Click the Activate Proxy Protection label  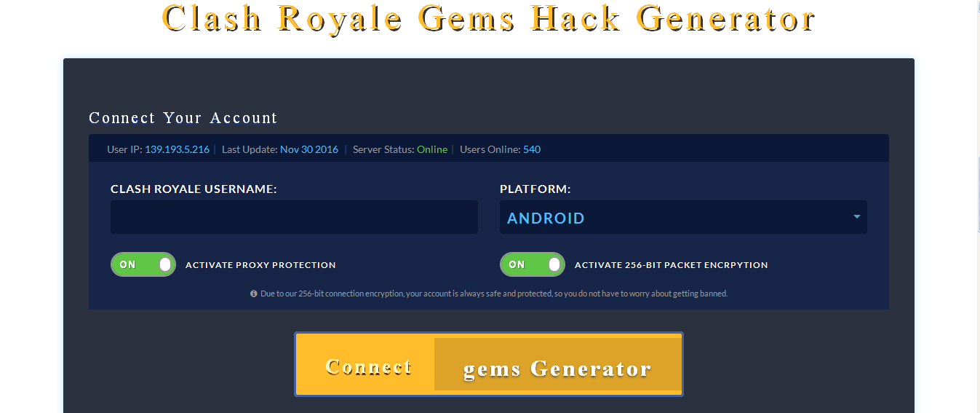coord(260,265)
